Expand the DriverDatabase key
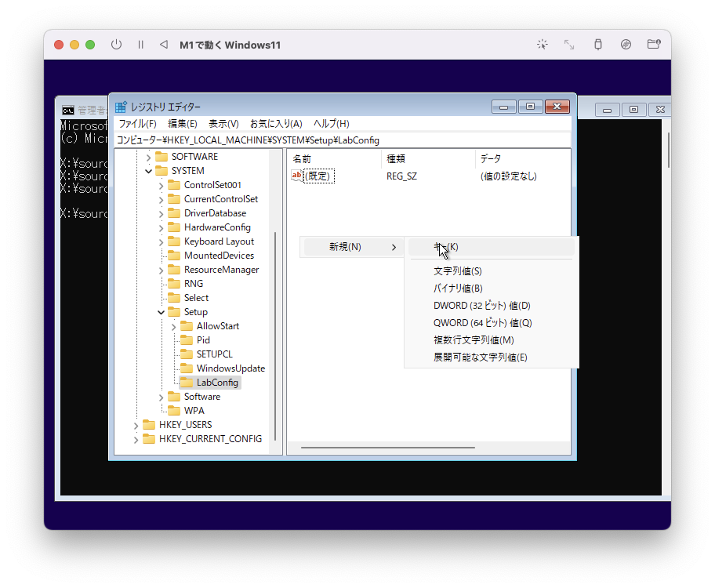 161,214
